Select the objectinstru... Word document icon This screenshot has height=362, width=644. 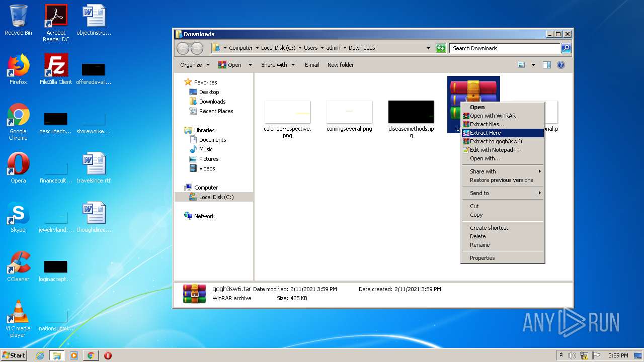tap(94, 20)
